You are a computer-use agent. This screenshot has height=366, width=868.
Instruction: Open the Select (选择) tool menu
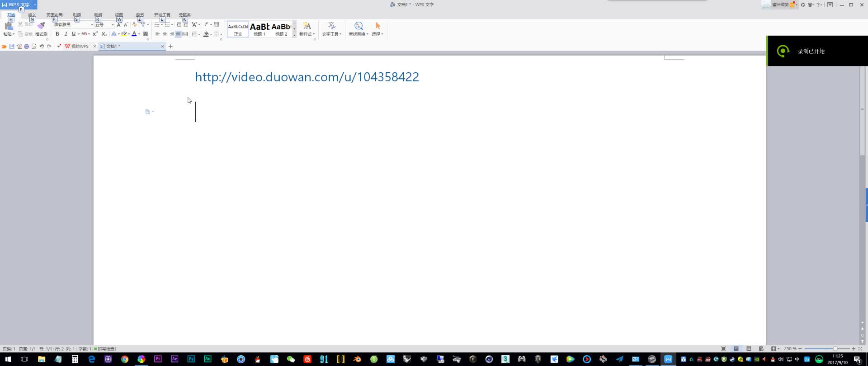[377, 29]
